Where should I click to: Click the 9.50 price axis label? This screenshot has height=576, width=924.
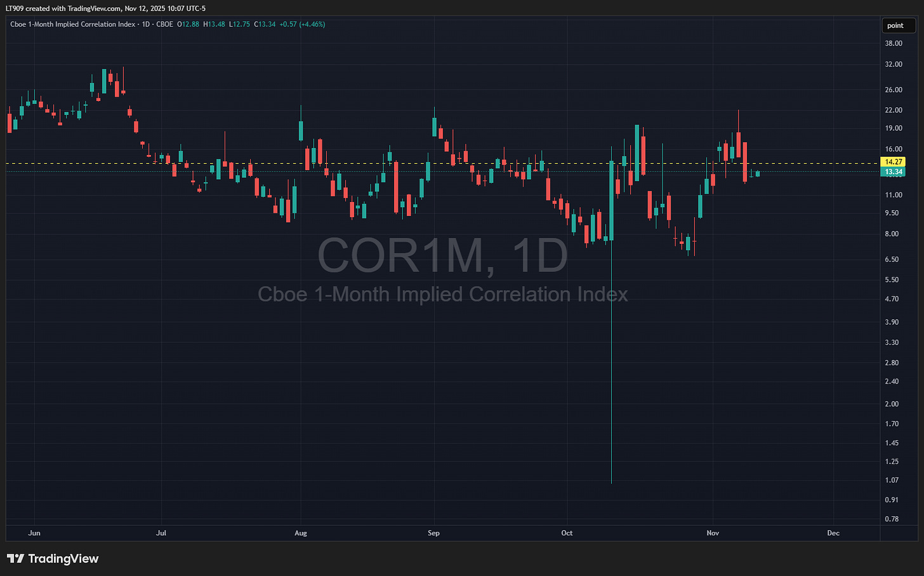[x=892, y=213]
